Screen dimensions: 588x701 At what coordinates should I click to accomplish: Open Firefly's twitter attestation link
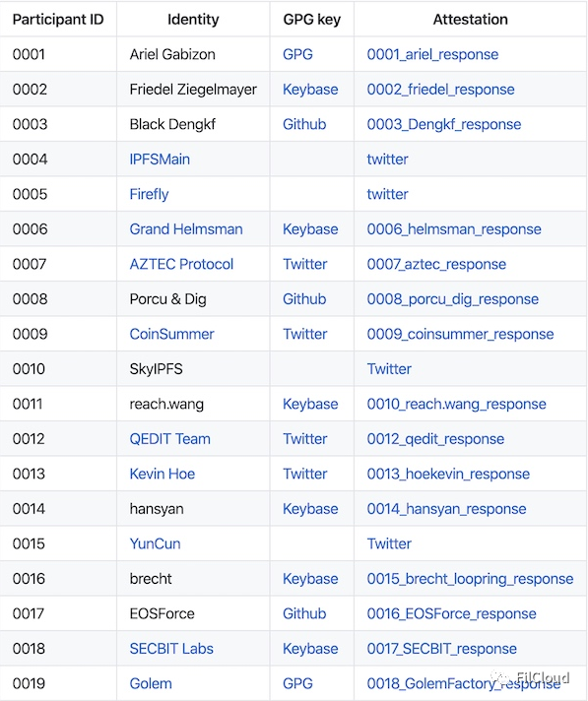(x=387, y=194)
